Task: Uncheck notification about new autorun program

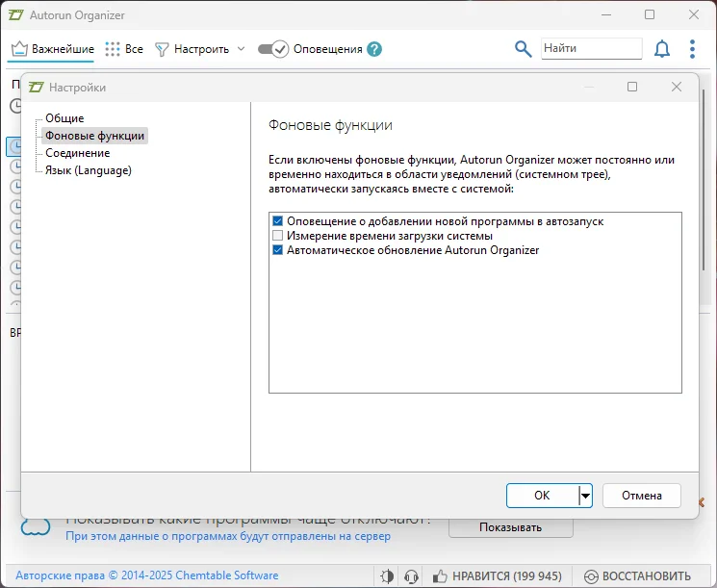Action: (x=278, y=221)
